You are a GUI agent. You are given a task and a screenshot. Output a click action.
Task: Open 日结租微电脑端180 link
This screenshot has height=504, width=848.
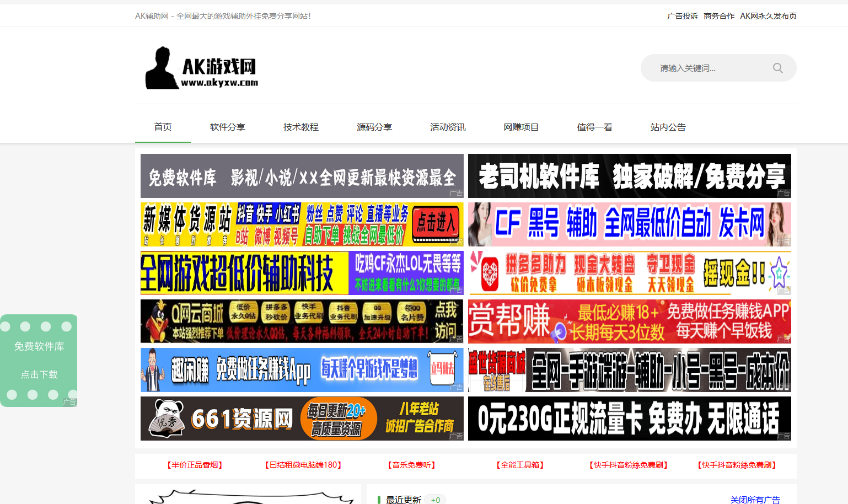point(303,465)
